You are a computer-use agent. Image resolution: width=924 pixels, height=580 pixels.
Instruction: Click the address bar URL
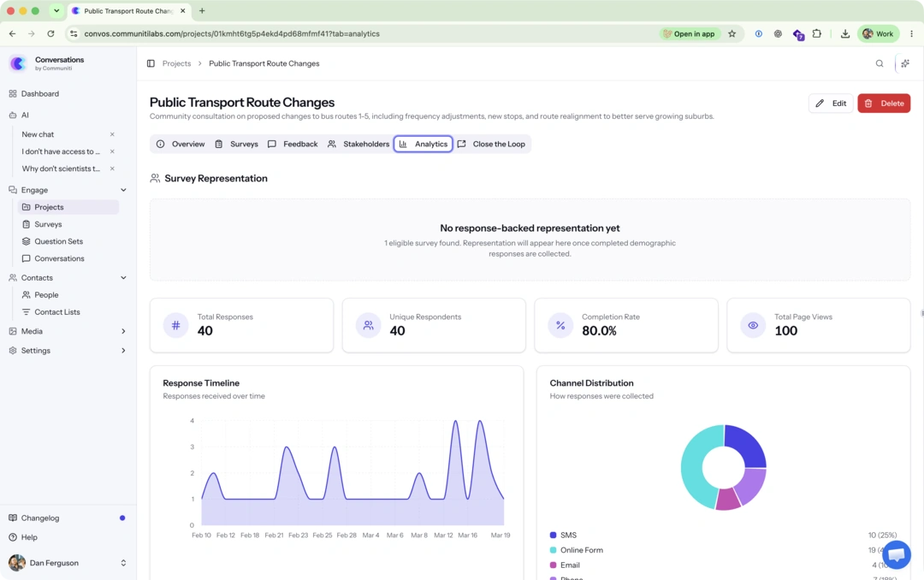point(232,33)
